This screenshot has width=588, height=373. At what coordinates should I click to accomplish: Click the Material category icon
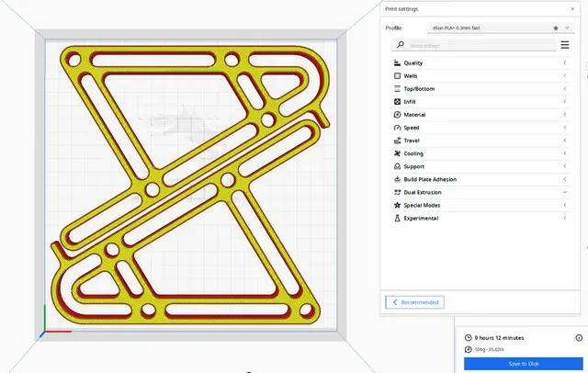pyautogui.click(x=397, y=115)
